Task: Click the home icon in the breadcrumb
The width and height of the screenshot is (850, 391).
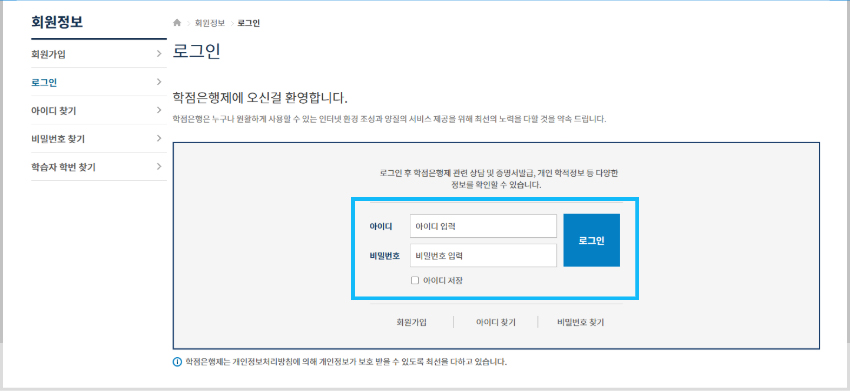Action: 177,23
